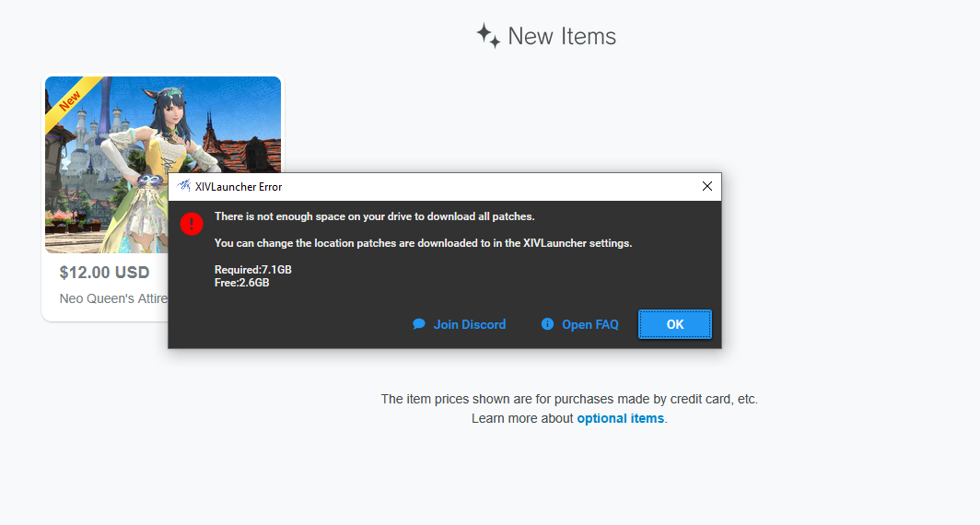This screenshot has width=980, height=525.
Task: Click the not enough space message
Action: tap(374, 216)
